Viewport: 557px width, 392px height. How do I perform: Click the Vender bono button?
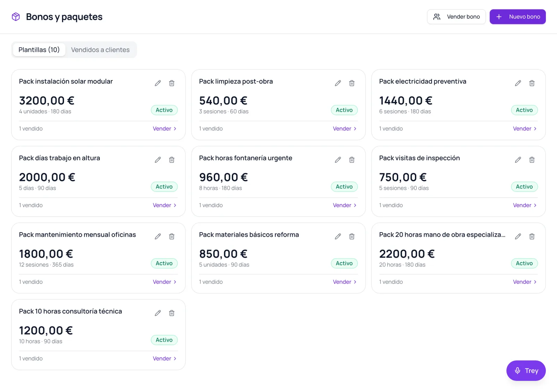click(456, 17)
